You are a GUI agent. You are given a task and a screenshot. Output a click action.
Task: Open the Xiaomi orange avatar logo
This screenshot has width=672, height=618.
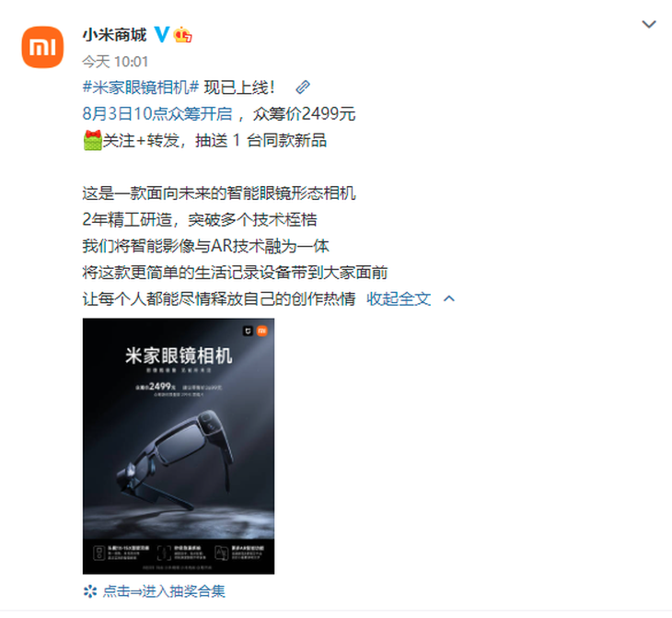point(42,47)
